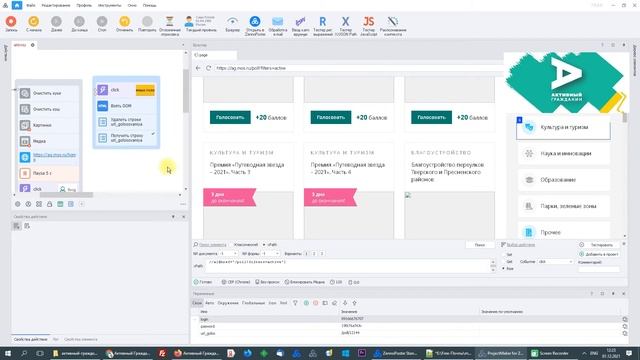Switch to the Авто variables tab
The width and height of the screenshot is (640, 360).
pyautogui.click(x=209, y=303)
